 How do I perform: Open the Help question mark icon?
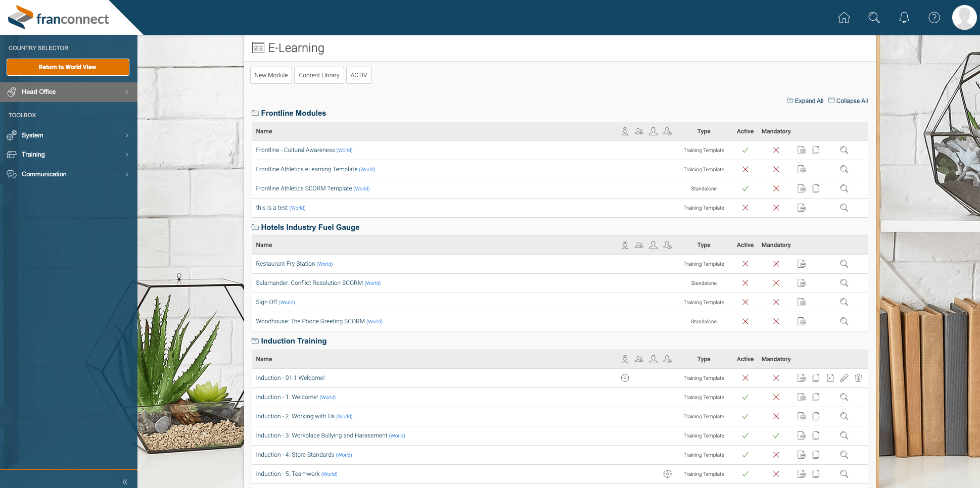pyautogui.click(x=934, y=18)
